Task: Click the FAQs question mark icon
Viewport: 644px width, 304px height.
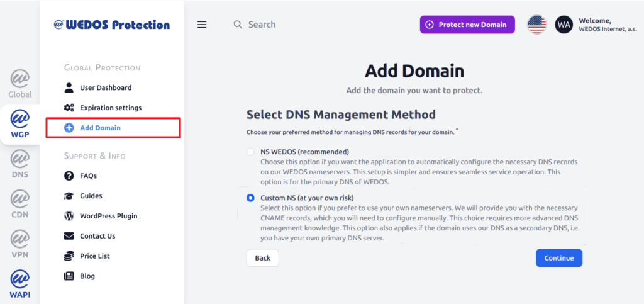Action: [x=69, y=176]
